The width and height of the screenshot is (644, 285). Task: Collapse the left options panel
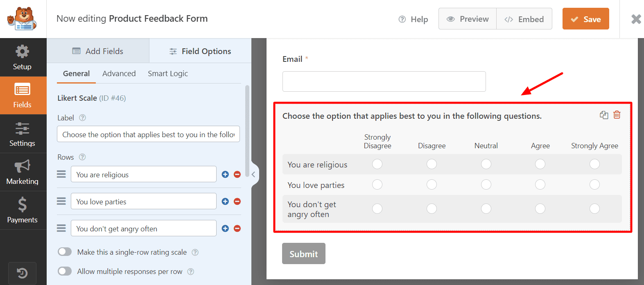[x=253, y=174]
